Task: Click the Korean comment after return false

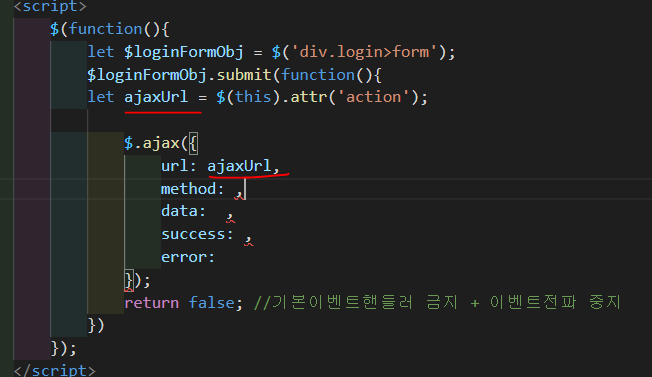Action: click(437, 302)
